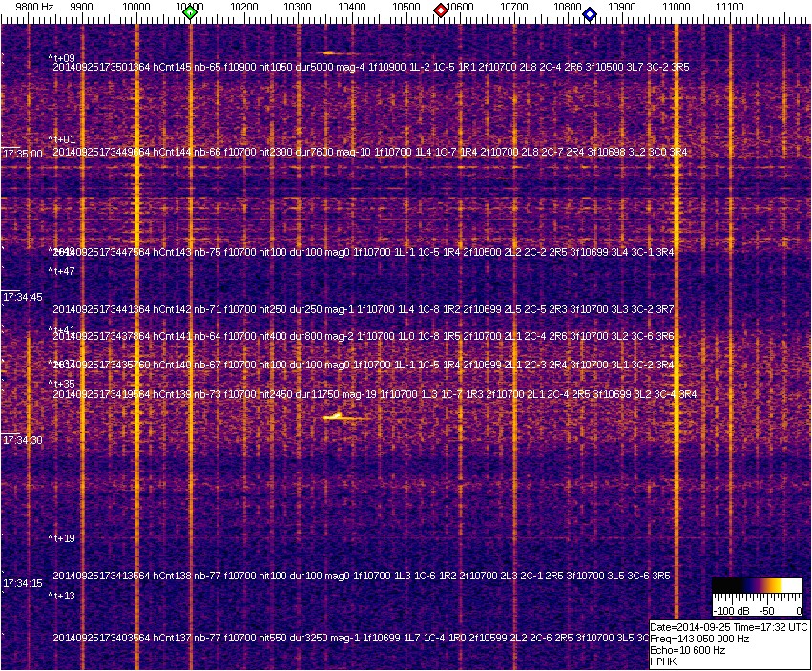Click the t+09 caret marker
This screenshot has width=812, height=671.
[63, 58]
